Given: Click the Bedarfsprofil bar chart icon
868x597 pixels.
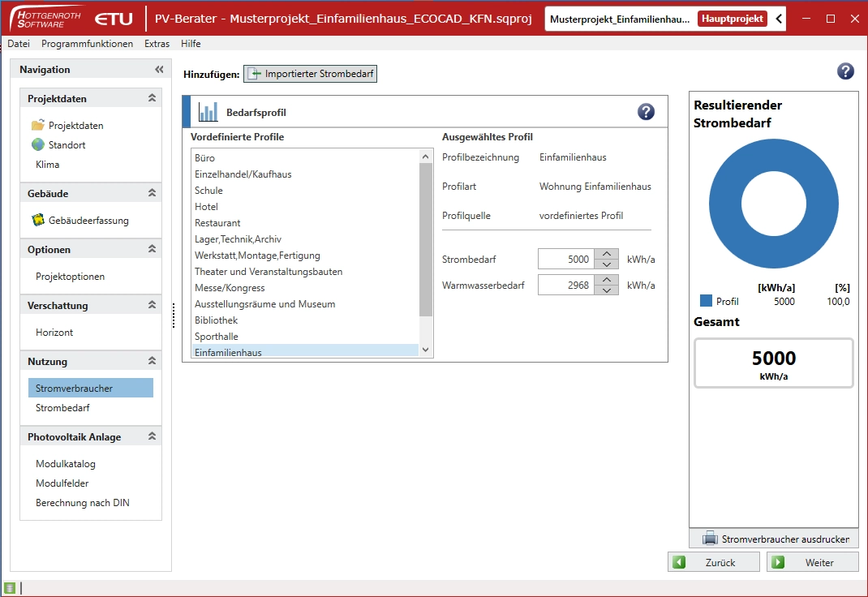Looking at the screenshot, I should (208, 112).
